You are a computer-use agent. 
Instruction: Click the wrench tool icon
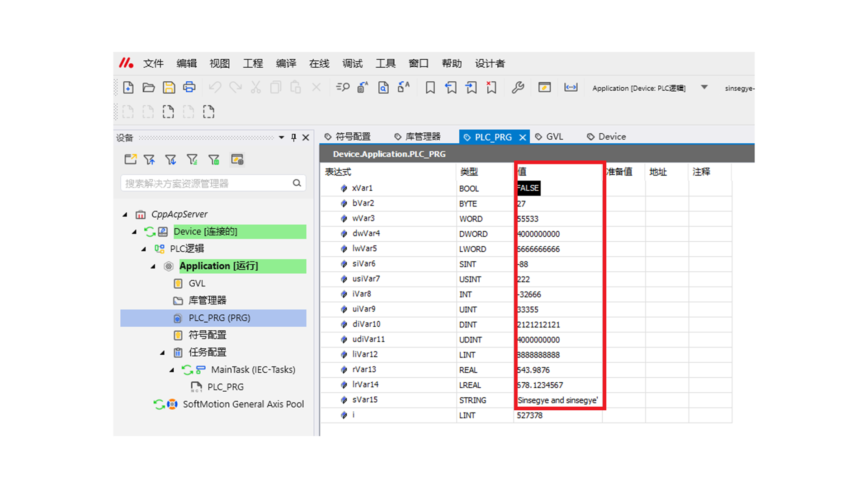518,88
